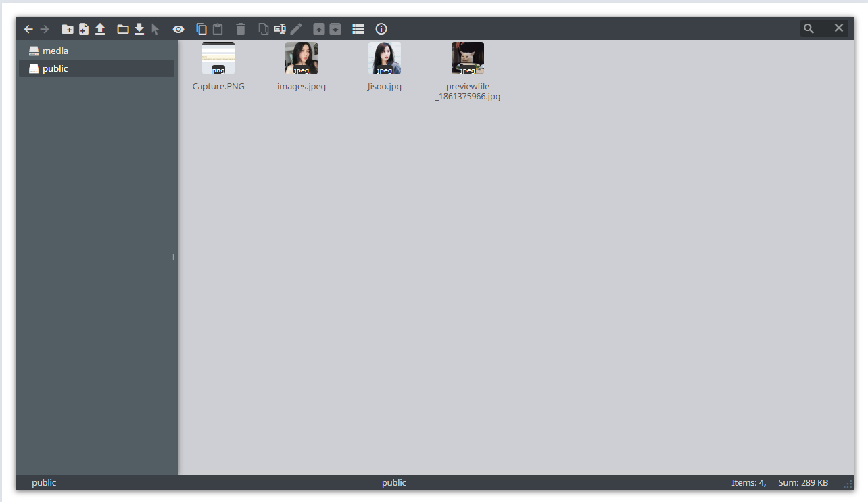868x502 pixels.
Task: Select the Jisoo.jpg file
Action: tap(385, 59)
